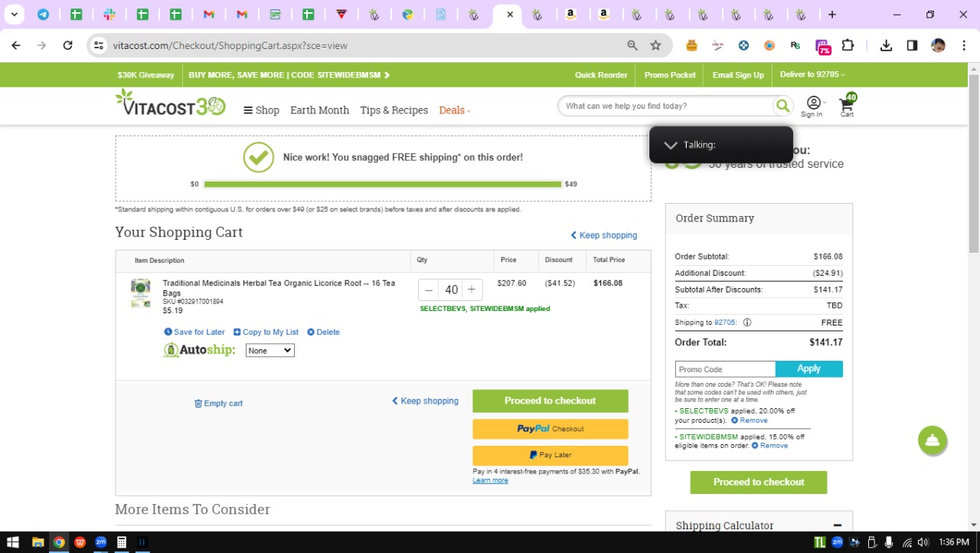Expand the Deals dropdown
Image resolution: width=980 pixels, height=553 pixels.
455,110
